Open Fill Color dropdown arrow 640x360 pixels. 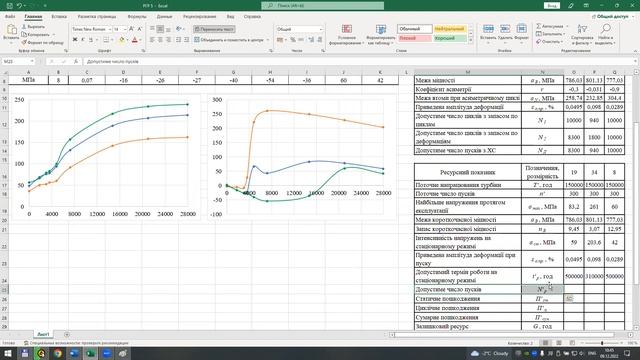point(127,40)
